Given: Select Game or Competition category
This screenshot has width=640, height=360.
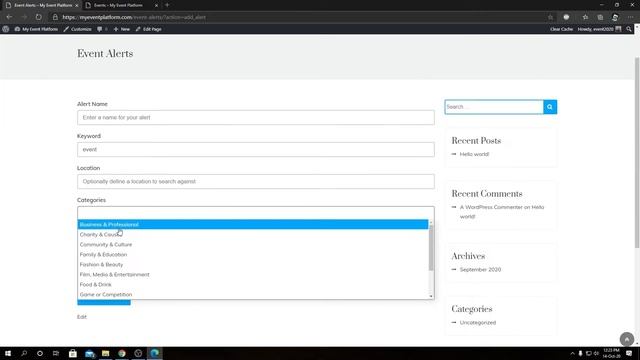Looking at the screenshot, I should (x=253, y=294).
